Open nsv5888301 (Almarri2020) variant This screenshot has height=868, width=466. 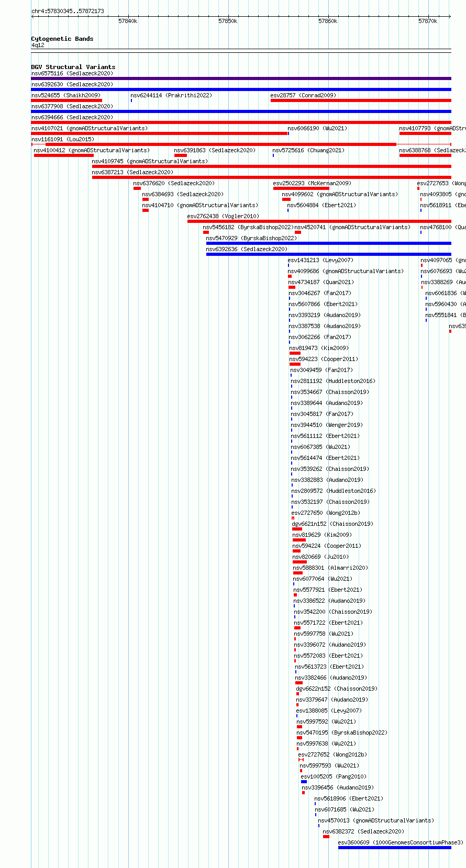pyautogui.click(x=330, y=568)
